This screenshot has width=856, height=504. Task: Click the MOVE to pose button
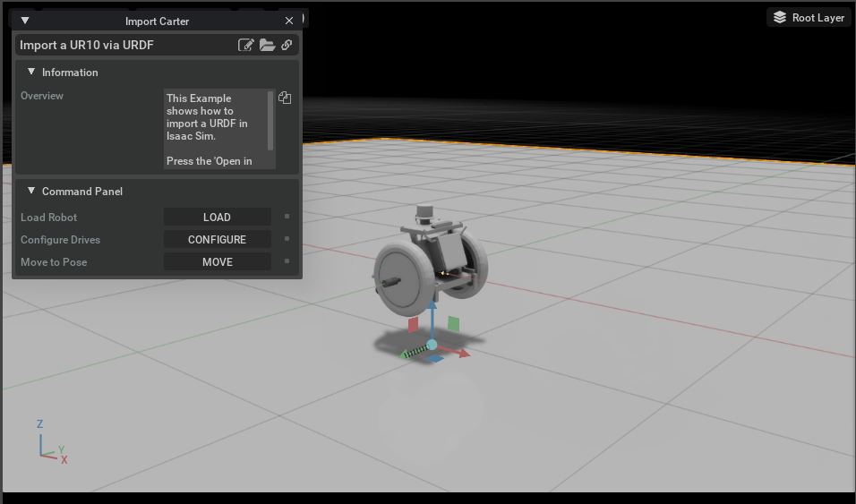pos(218,261)
